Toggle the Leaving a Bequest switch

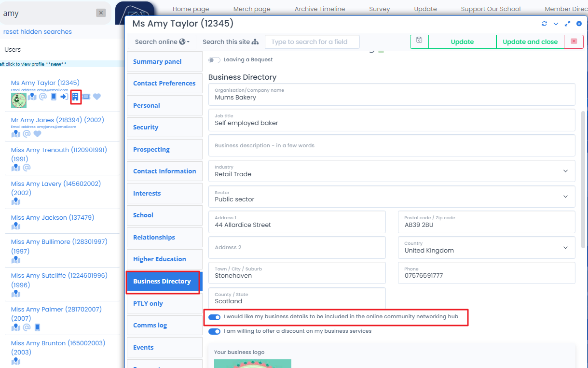coord(214,60)
